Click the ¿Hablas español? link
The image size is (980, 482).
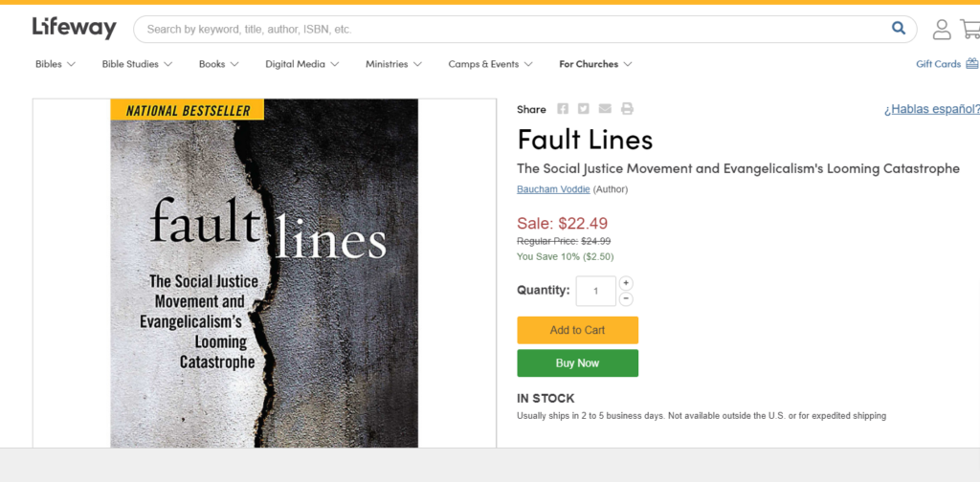pos(932,109)
